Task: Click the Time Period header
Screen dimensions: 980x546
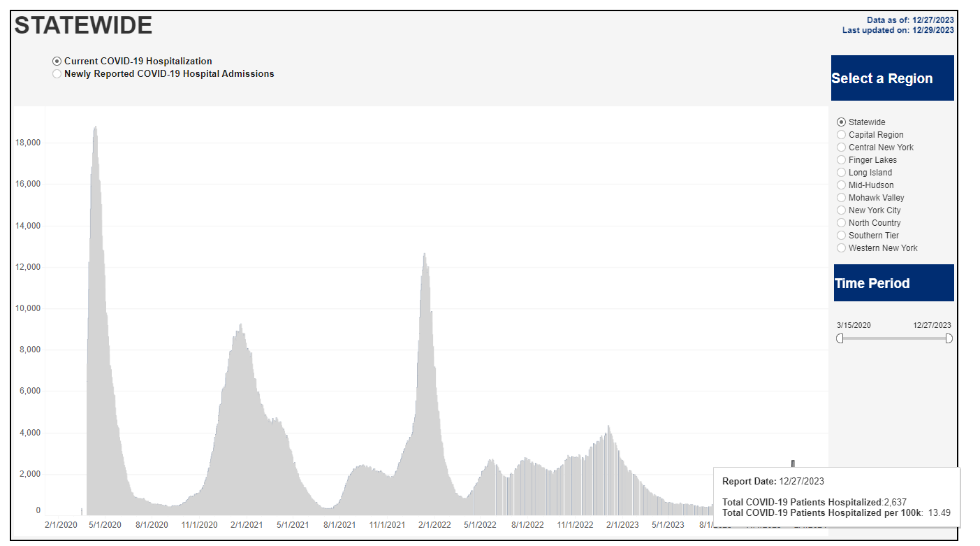Action: coord(893,283)
